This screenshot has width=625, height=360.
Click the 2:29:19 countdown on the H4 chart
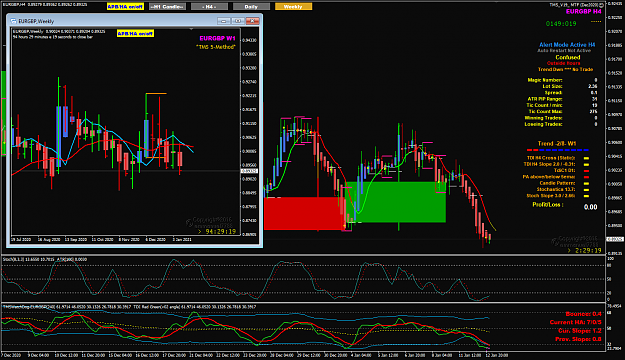click(x=588, y=251)
